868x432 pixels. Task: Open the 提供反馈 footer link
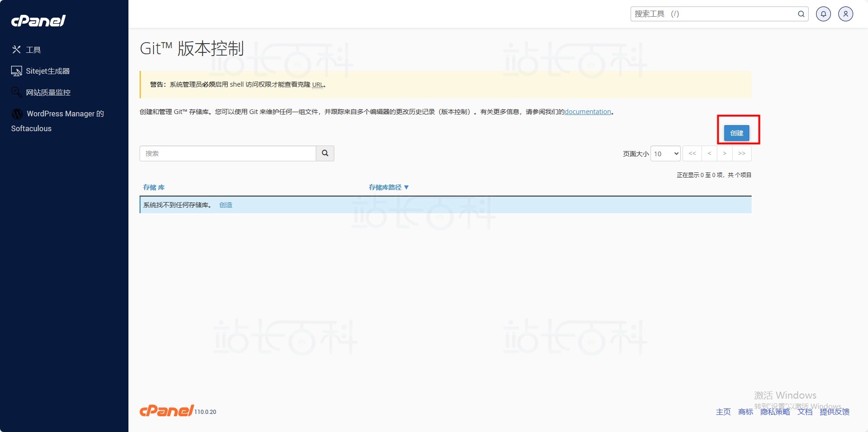click(835, 412)
